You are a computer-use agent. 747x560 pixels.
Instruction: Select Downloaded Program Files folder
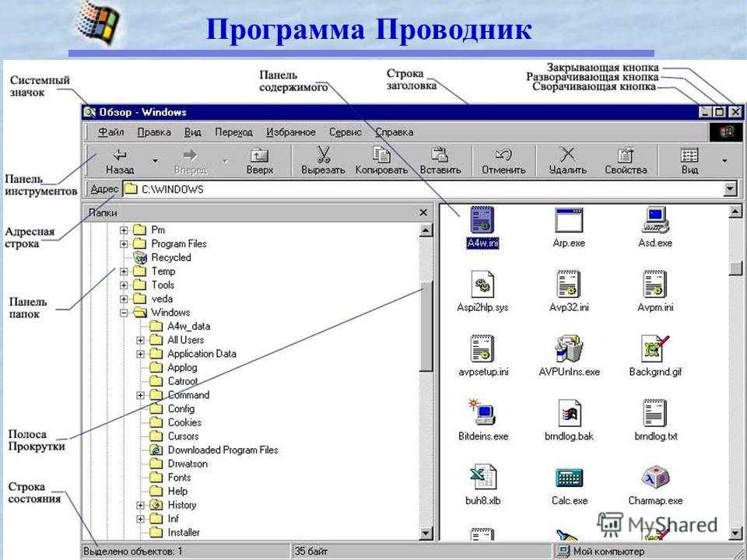pyautogui.click(x=213, y=450)
